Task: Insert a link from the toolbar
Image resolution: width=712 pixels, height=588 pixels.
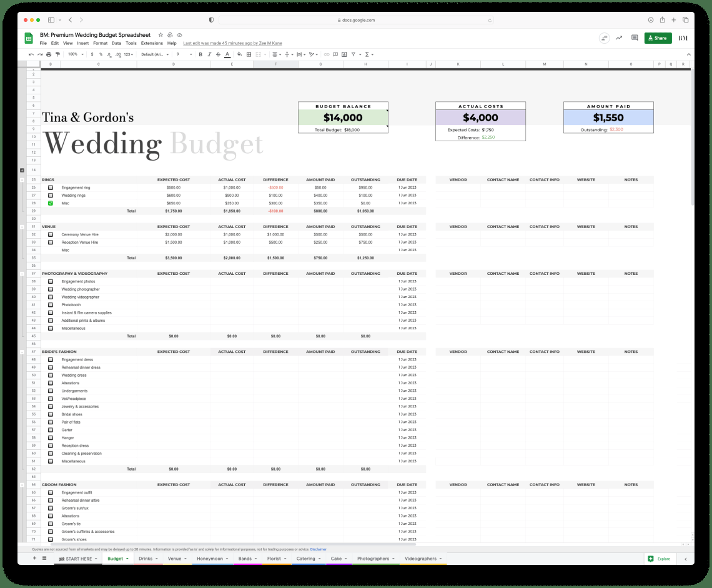Action: pyautogui.click(x=327, y=54)
